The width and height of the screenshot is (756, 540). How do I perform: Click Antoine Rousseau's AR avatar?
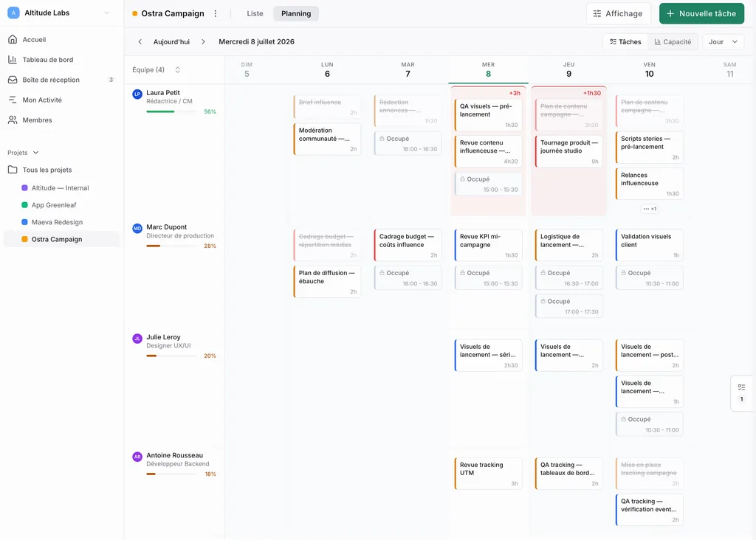click(x=137, y=457)
